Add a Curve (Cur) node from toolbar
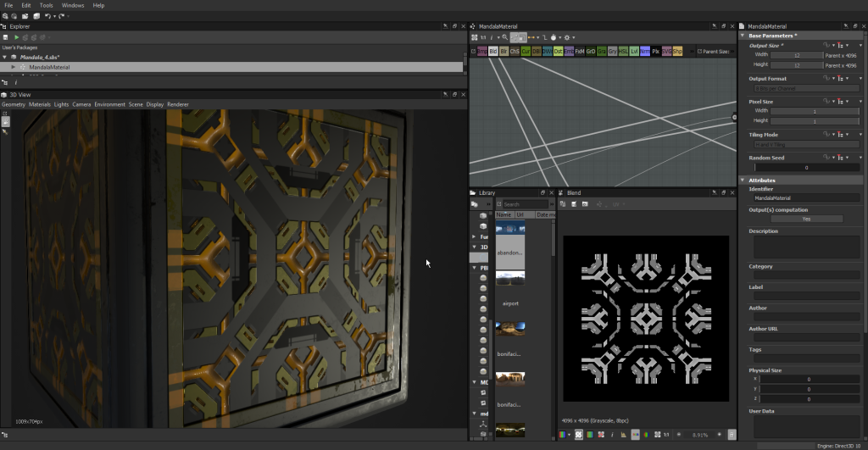The width and height of the screenshot is (868, 450). [526, 51]
